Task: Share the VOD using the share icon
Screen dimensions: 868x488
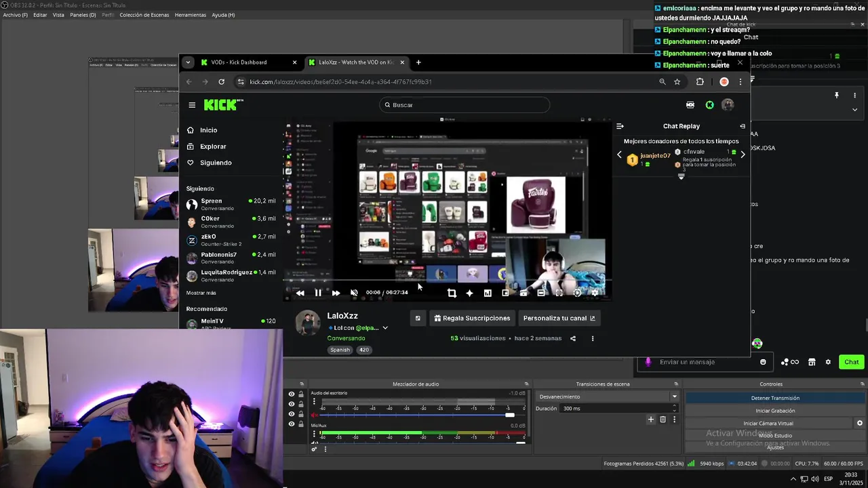Action: coord(573,338)
